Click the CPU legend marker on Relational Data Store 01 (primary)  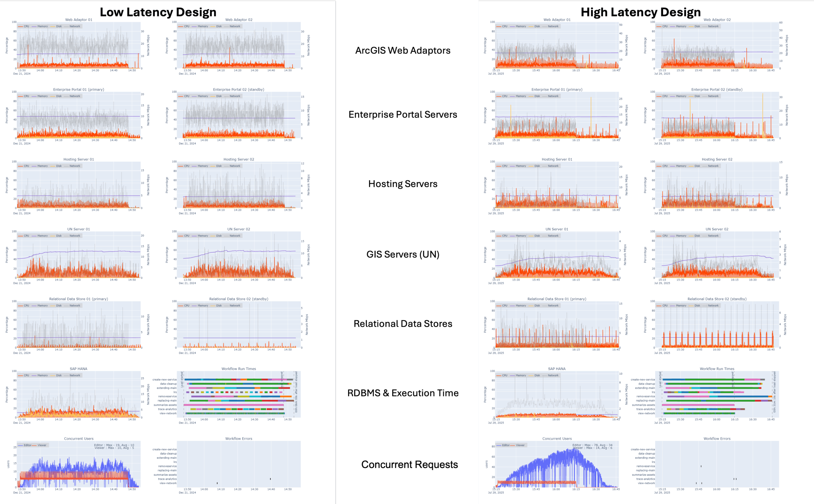click(21, 305)
